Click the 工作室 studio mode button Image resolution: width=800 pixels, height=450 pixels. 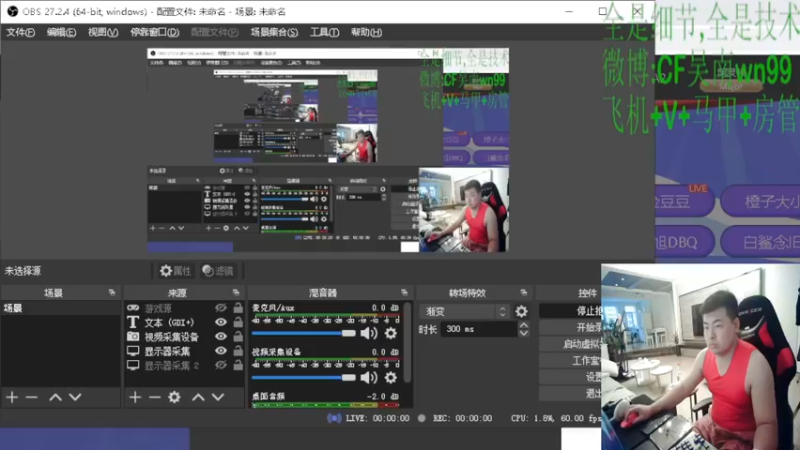coord(570,361)
